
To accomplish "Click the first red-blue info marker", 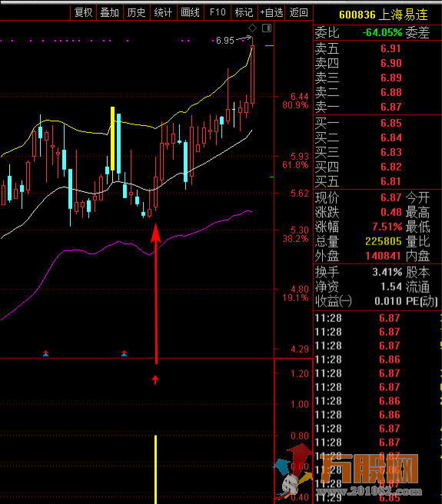I will click(x=45, y=353).
